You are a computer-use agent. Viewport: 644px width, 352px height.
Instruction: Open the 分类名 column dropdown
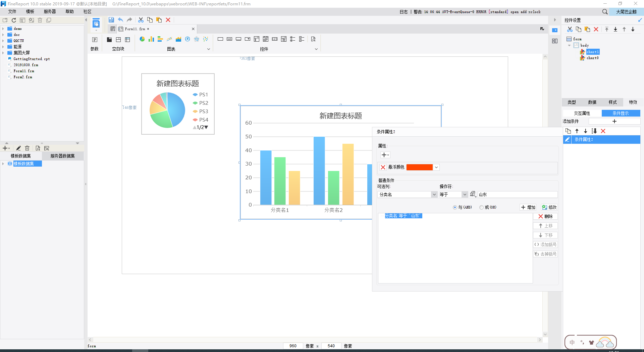[434, 194]
